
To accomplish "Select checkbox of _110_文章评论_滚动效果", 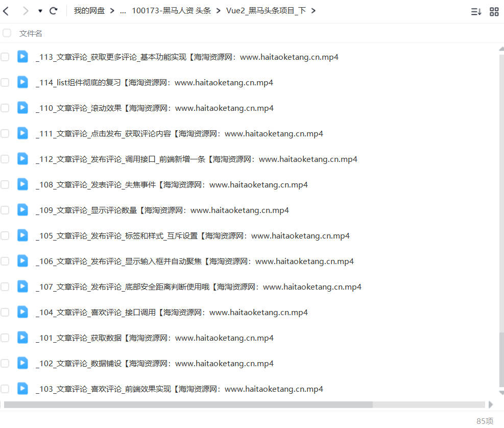I will pos(5,108).
